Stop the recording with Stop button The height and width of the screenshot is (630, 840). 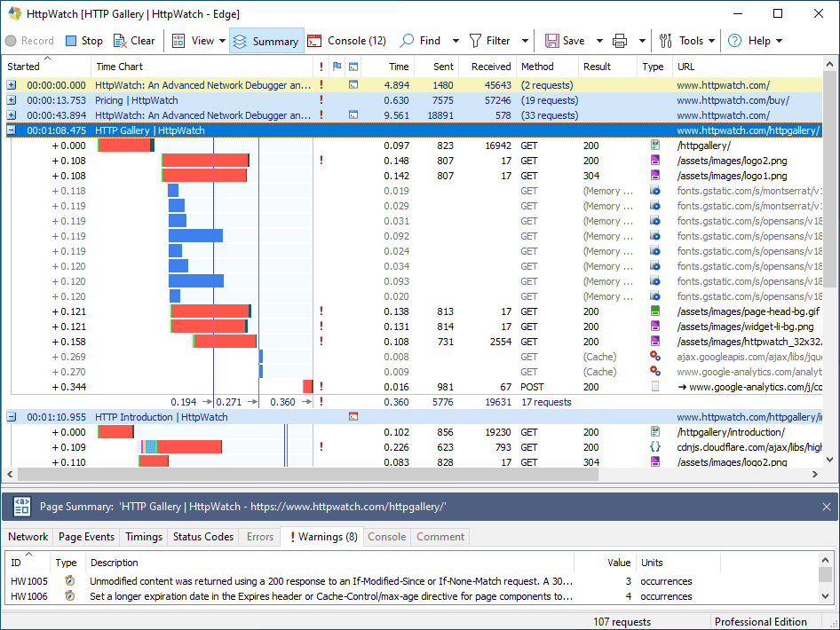84,41
